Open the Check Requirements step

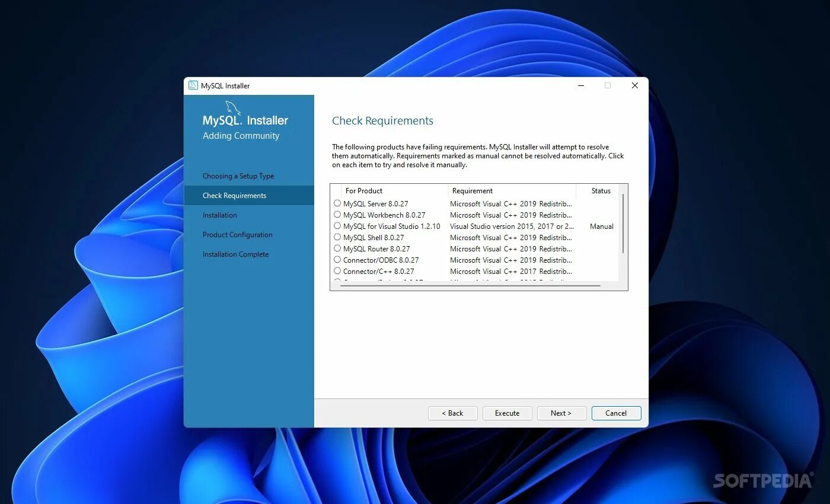coord(249,196)
